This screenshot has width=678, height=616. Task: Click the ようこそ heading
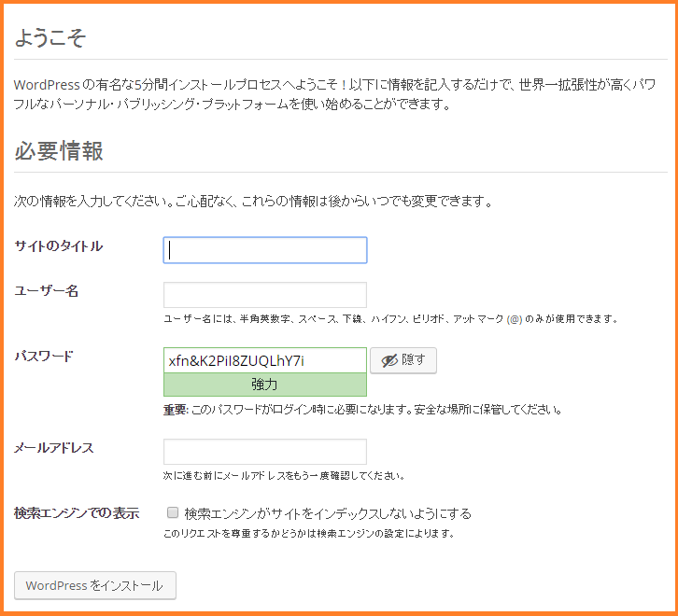point(50,37)
